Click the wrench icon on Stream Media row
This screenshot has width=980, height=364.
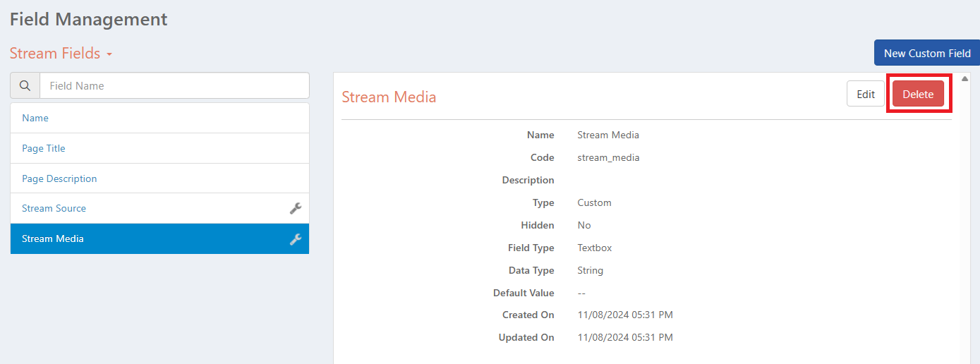pos(296,239)
